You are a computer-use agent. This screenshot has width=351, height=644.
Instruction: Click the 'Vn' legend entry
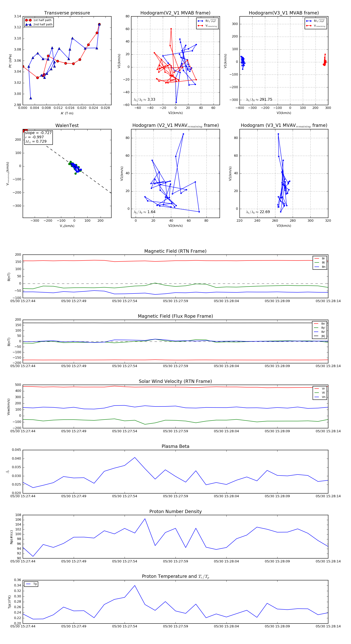pos(320,397)
